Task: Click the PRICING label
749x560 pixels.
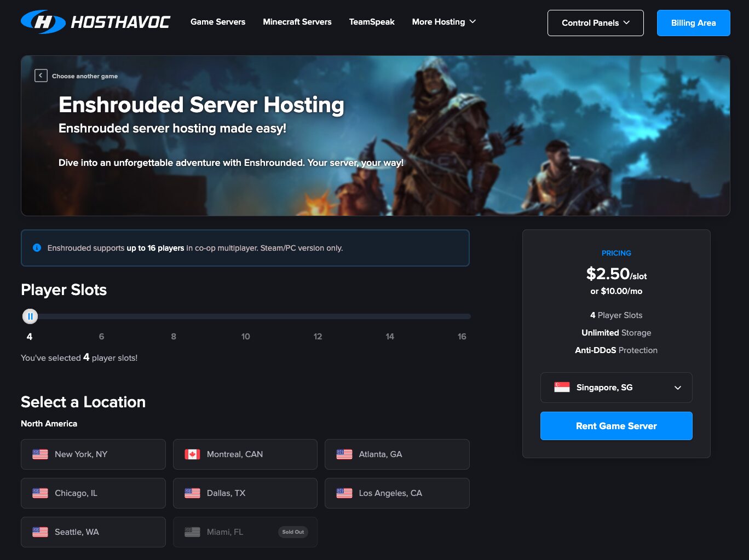Action: [617, 253]
